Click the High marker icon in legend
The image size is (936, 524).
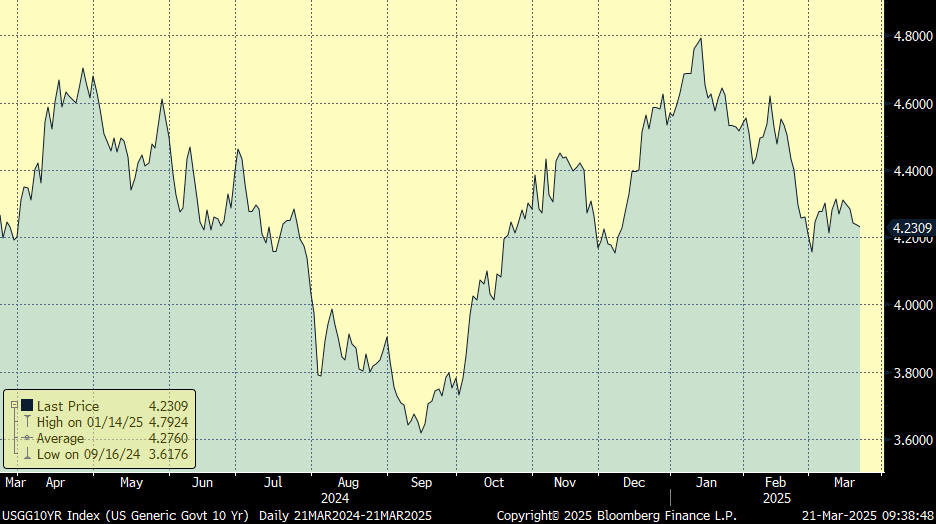tap(26, 422)
